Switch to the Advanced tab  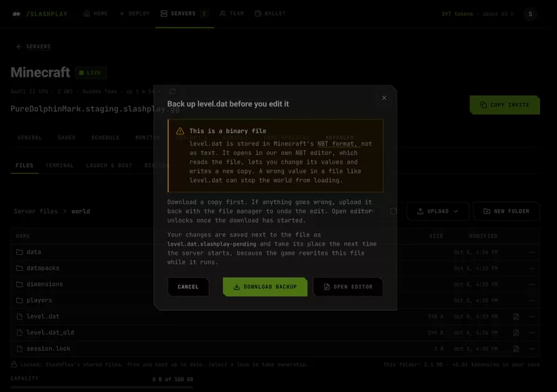pos(339,137)
